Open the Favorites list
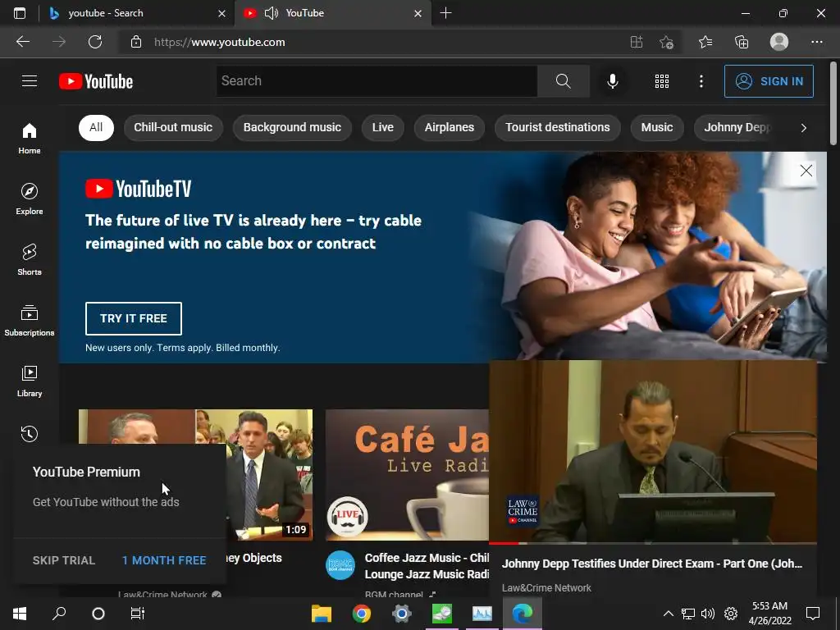This screenshot has width=840, height=630. pos(705,42)
